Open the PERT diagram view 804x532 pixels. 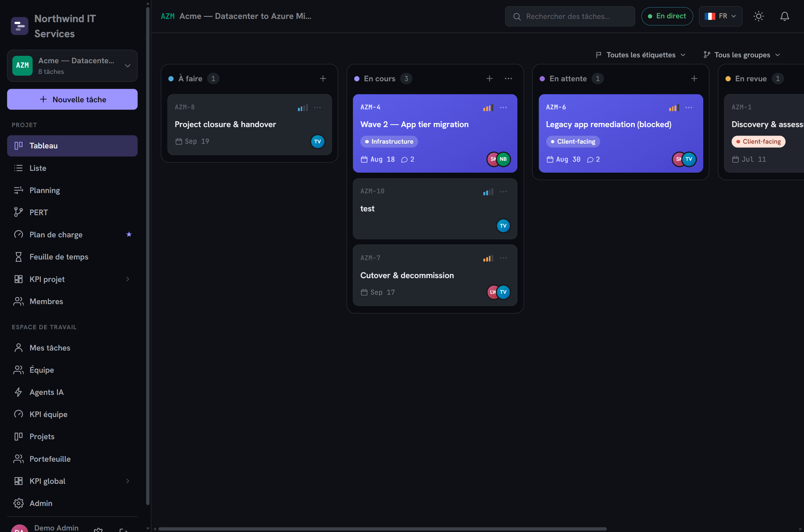(72, 213)
